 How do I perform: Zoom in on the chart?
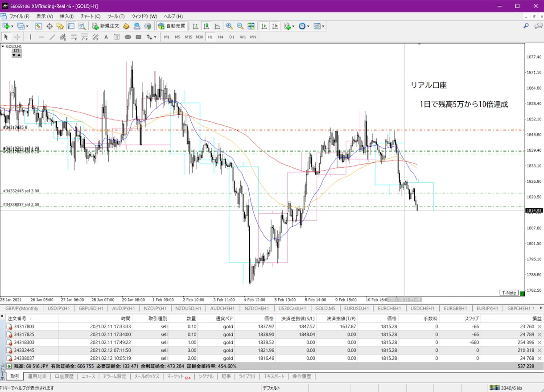(x=229, y=26)
